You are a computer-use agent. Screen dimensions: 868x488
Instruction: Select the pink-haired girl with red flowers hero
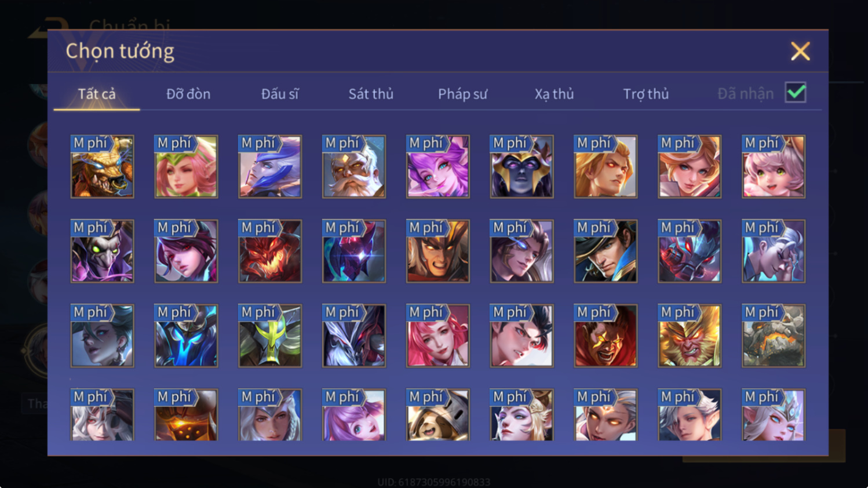click(438, 336)
